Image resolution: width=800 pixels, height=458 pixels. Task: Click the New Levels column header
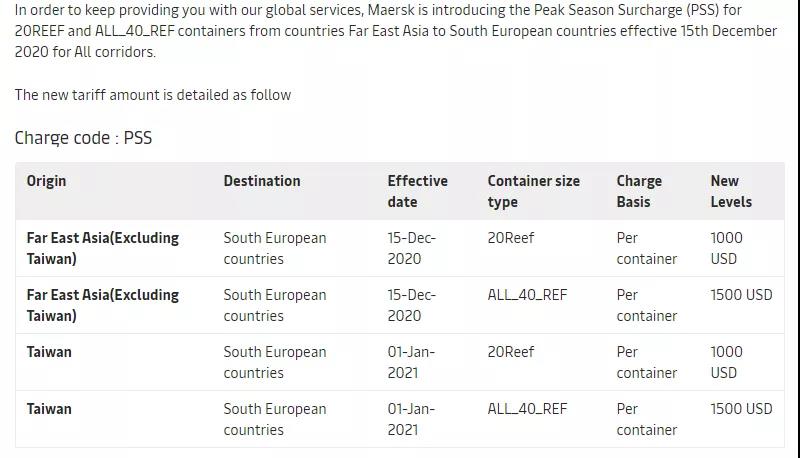pyautogui.click(x=730, y=191)
